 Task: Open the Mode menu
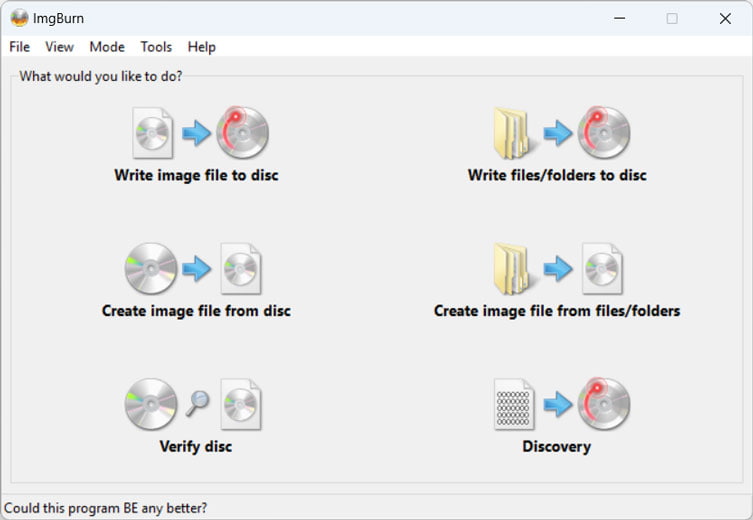point(107,47)
